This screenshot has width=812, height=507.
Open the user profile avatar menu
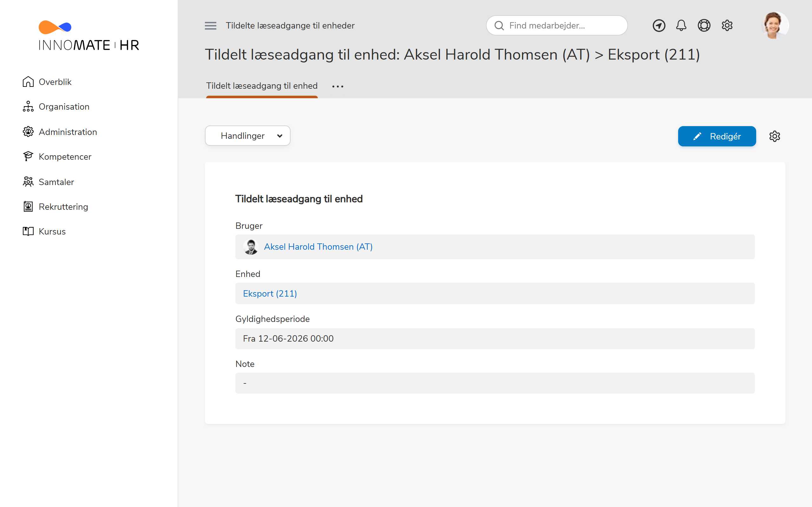coord(775,25)
